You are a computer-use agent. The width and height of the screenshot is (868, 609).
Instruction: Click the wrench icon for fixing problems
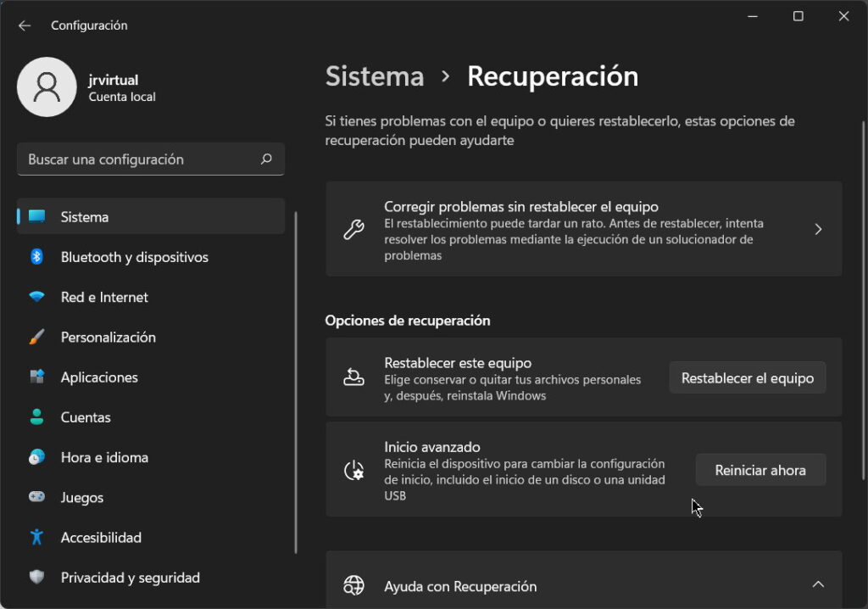pos(354,228)
